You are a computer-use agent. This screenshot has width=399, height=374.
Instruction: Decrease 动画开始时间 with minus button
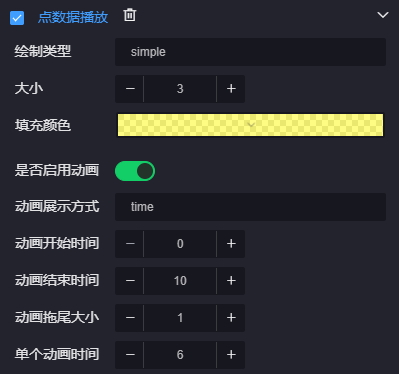[x=130, y=244]
